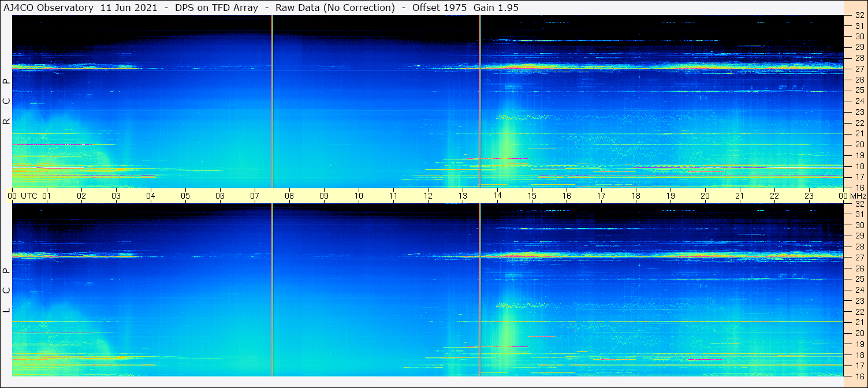Click the vertical 'L C P' panel label
This screenshot has height=388, width=868.
pyautogui.click(x=7, y=290)
